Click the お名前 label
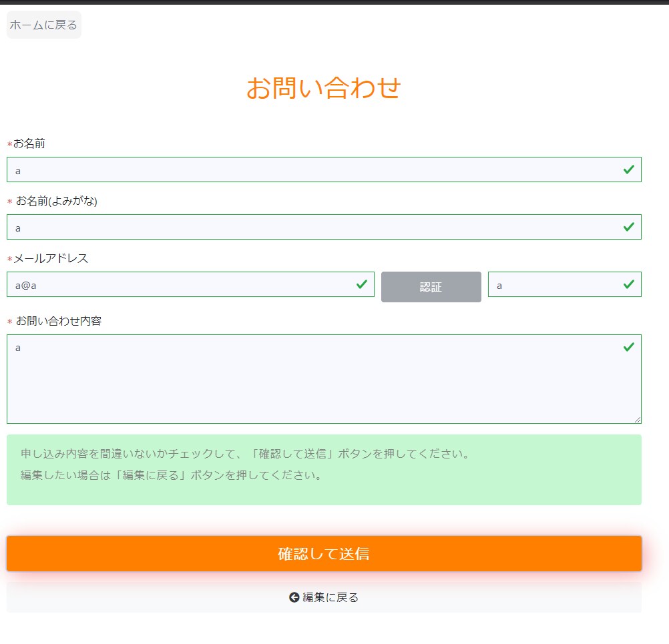 point(29,143)
